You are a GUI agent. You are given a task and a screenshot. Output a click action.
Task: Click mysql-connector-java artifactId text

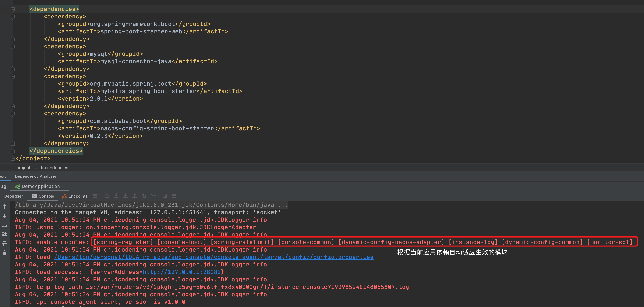(x=136, y=61)
